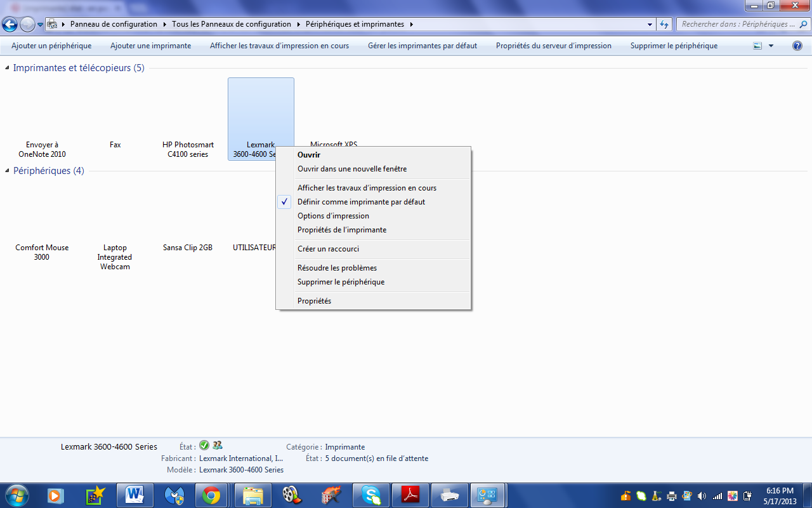Image resolution: width=812 pixels, height=508 pixels.
Task: Select Ouvrir dans une nouvelle fenêtre
Action: tap(373, 169)
